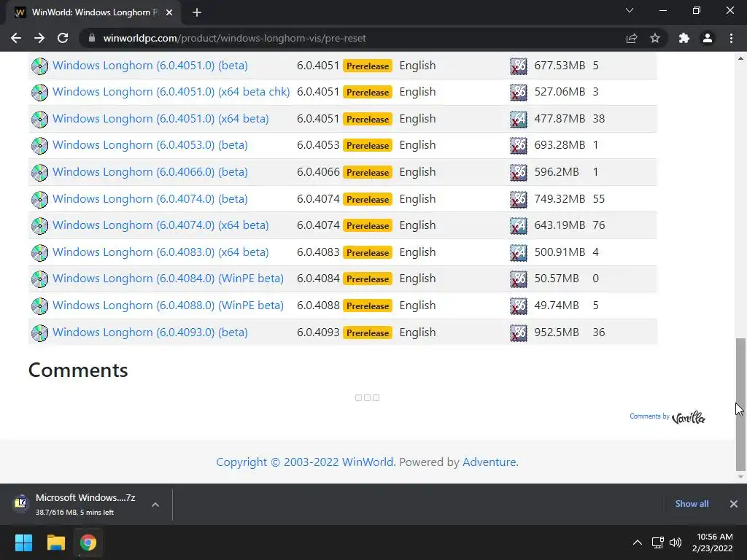Open the tab search dropdown
The height and width of the screenshot is (560, 747).
[x=630, y=10]
